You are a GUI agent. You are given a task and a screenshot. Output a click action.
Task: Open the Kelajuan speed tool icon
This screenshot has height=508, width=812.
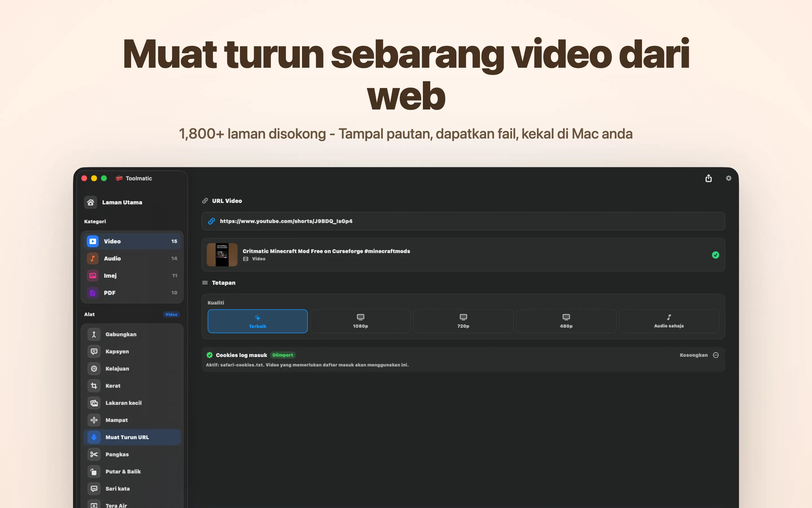pos(94,369)
